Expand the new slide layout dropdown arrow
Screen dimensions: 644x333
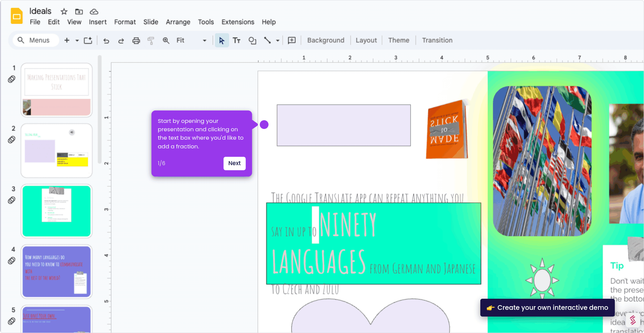pos(77,40)
